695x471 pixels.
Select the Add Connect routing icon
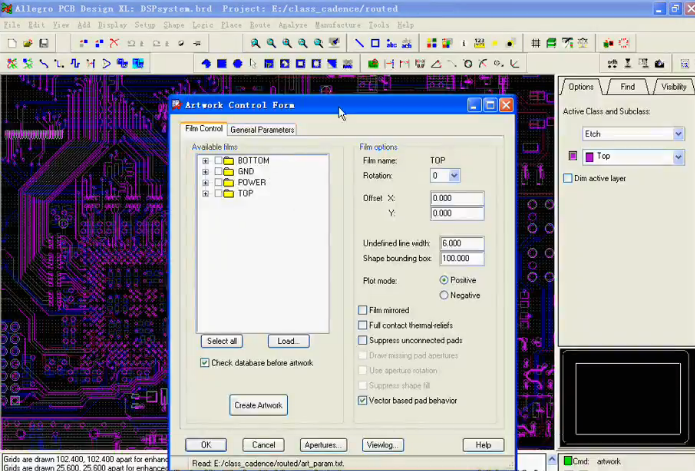[43, 63]
